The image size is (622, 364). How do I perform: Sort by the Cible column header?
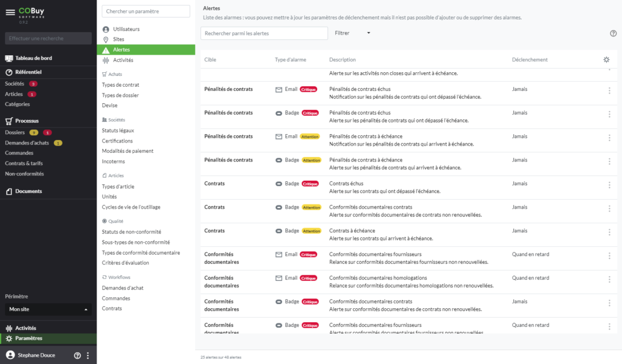click(x=210, y=59)
